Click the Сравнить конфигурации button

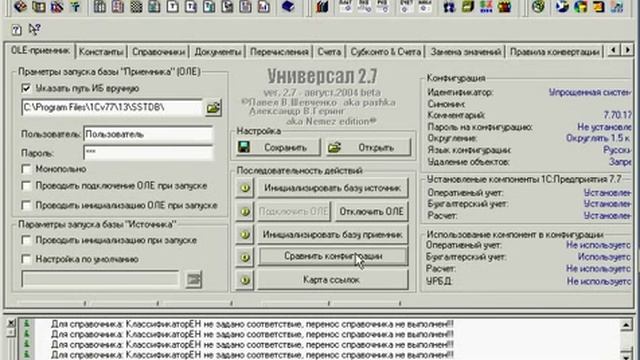333,256
